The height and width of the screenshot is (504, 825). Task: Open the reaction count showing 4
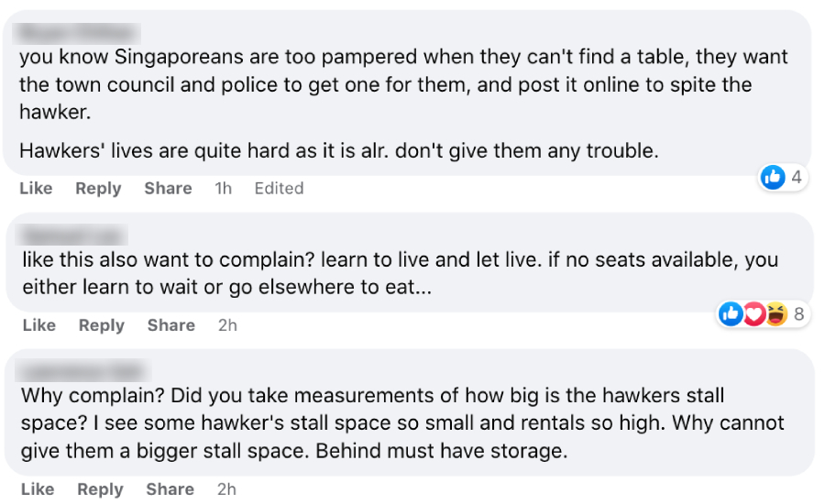point(797,178)
